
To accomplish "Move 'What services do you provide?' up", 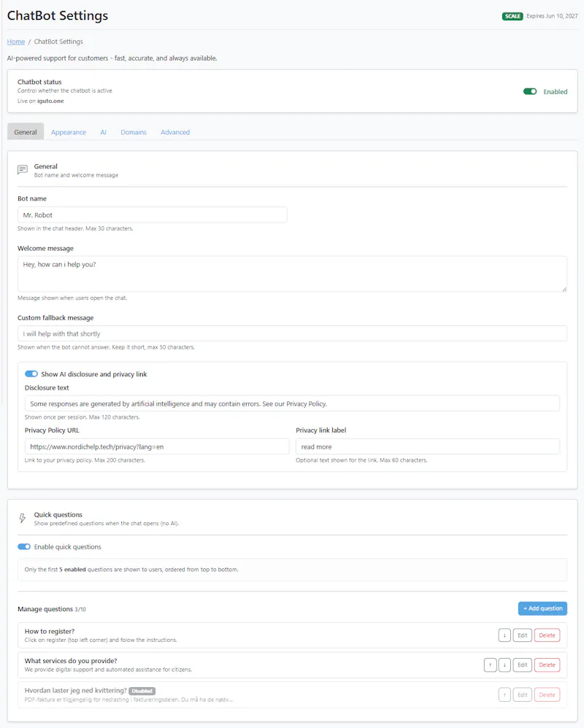I will tap(490, 665).
